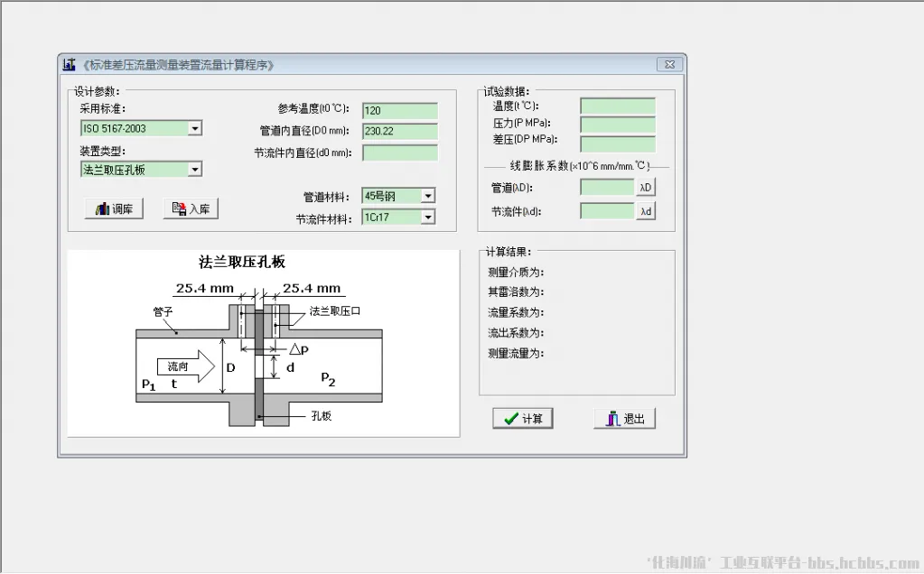Close the flow calculation program window
The width and height of the screenshot is (924, 574).
pyautogui.click(x=670, y=64)
